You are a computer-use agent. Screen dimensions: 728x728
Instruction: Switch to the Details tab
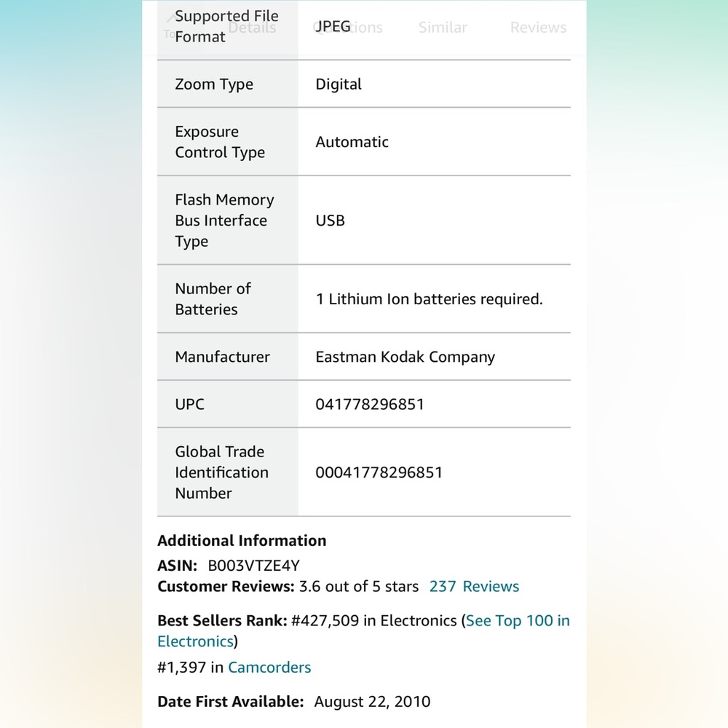pos(252,28)
